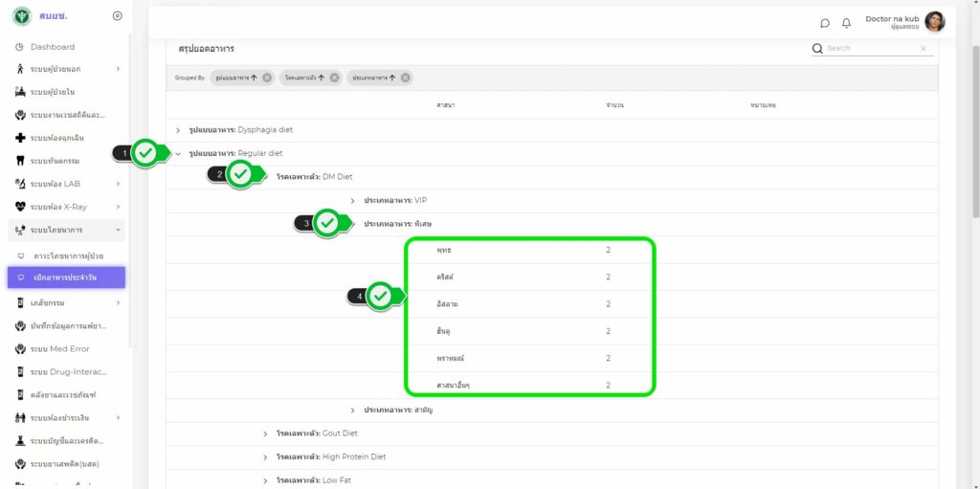This screenshot has height=489, width=980.
Task: Remove the รูปแบบอาหาร grouping chip
Action: pos(267,78)
